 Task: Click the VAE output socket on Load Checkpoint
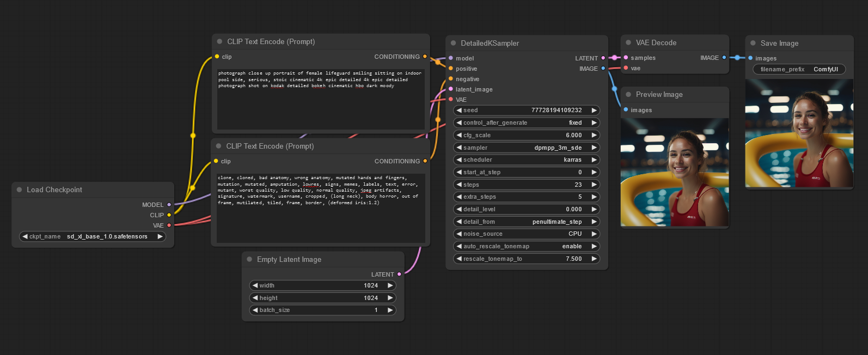pos(169,225)
